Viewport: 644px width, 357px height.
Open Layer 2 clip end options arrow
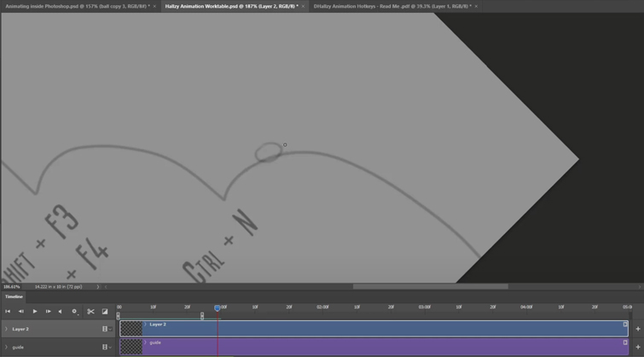[x=625, y=325]
